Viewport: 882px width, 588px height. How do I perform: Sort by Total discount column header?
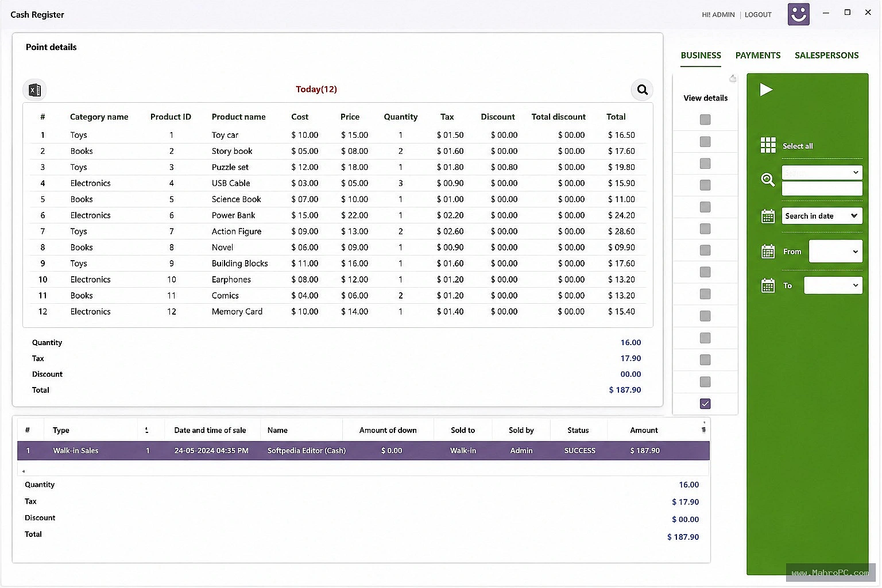coord(558,117)
